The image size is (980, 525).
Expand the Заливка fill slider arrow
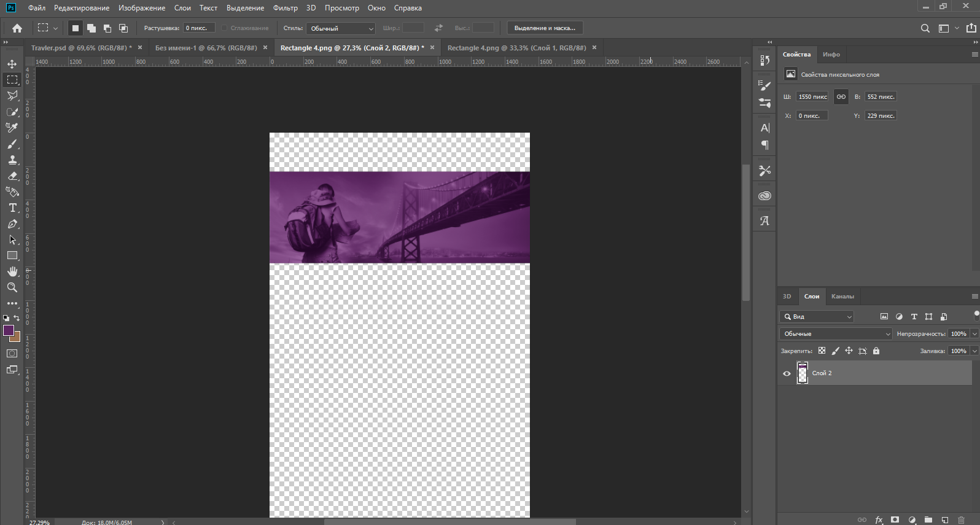pyautogui.click(x=974, y=351)
